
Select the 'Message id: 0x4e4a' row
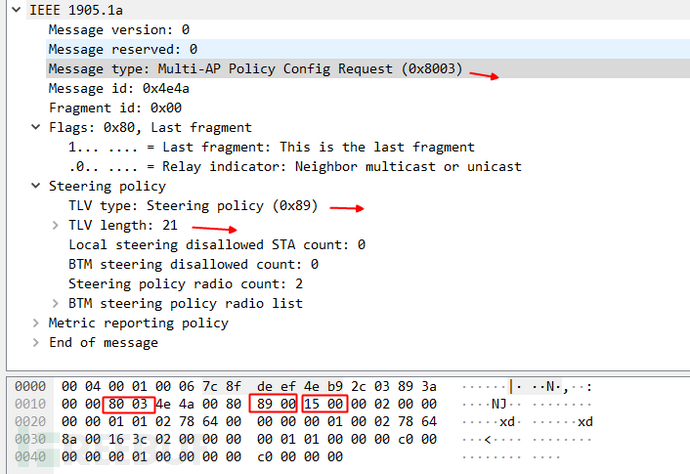[x=119, y=88]
